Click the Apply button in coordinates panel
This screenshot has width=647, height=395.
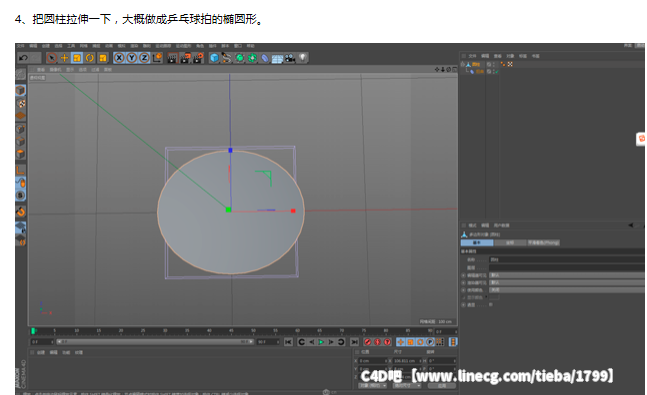point(442,386)
